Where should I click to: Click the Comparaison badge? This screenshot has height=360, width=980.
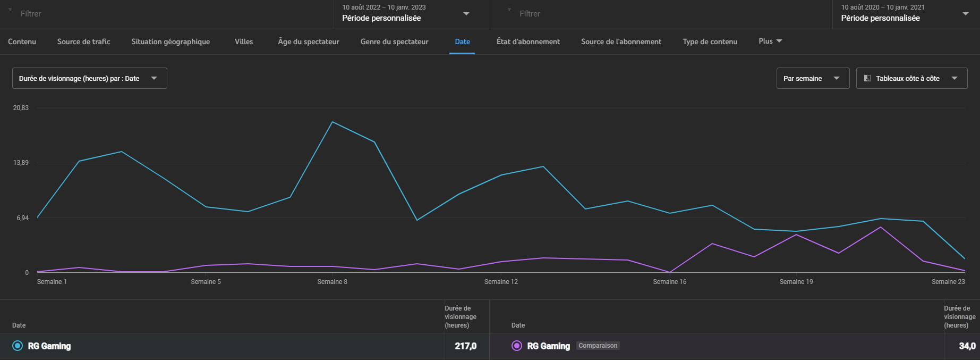point(598,346)
